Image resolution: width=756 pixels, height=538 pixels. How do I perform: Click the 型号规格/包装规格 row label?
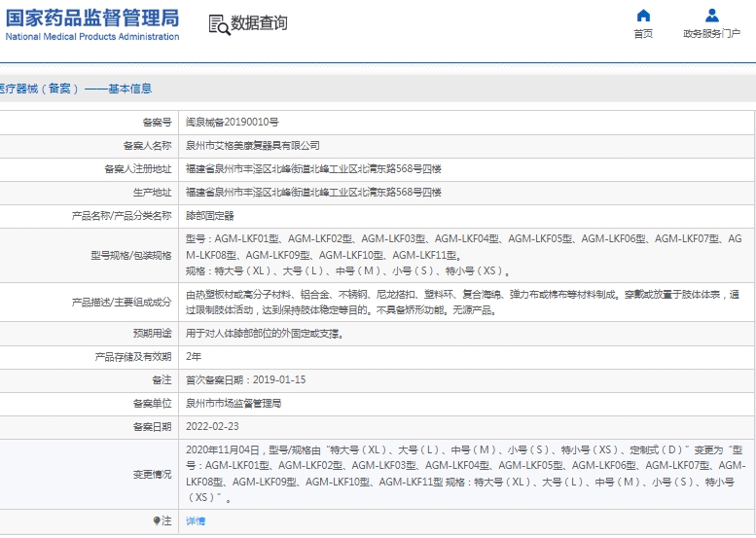131,256
